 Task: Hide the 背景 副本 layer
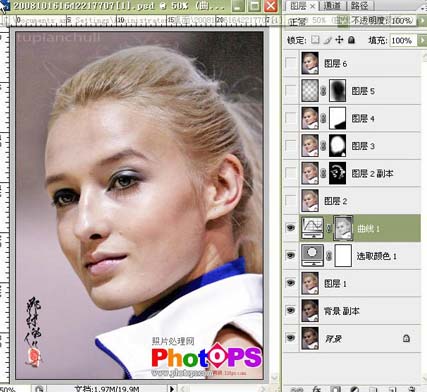pyautogui.click(x=291, y=310)
